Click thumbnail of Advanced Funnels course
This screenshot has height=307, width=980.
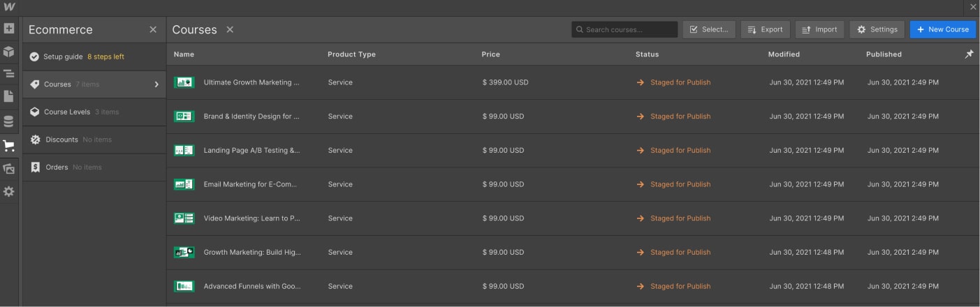click(184, 286)
